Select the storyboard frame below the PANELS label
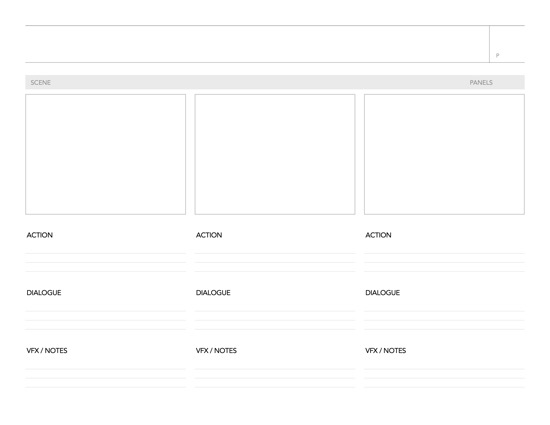This screenshot has height=425, width=550. [444, 154]
